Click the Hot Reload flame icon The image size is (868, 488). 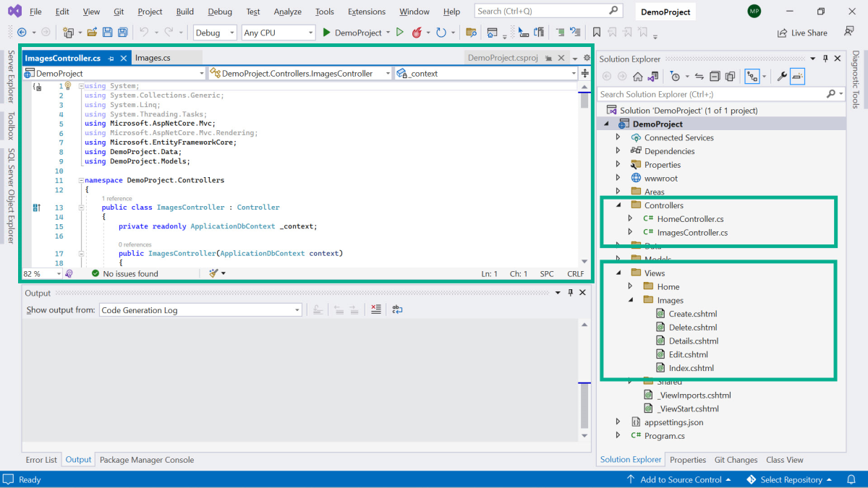pyautogui.click(x=417, y=33)
